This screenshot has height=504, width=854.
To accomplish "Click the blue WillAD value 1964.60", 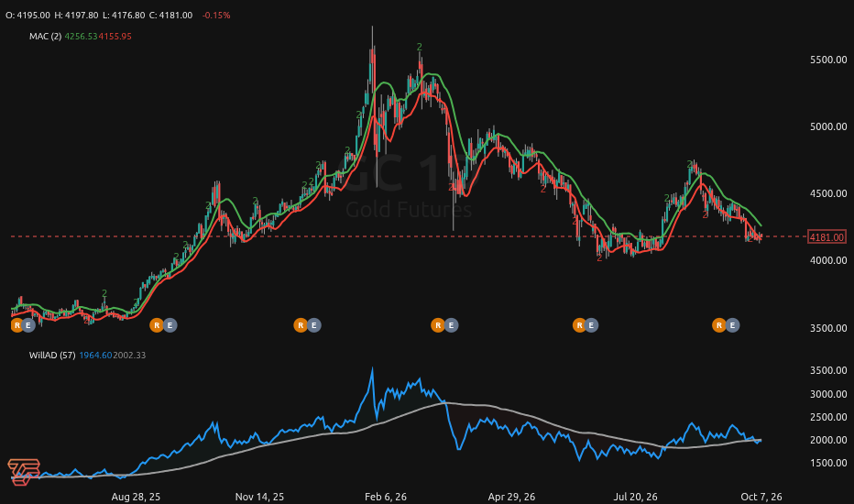I will click(x=95, y=356).
